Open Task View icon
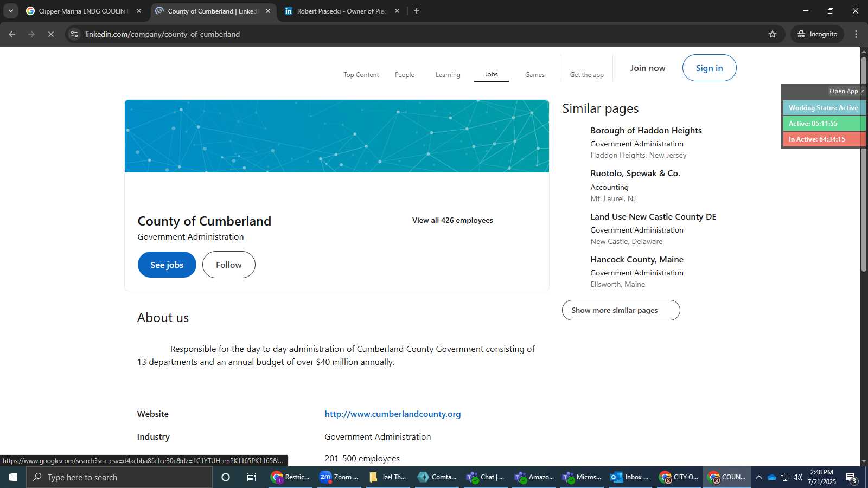Image resolution: width=868 pixels, height=488 pixels. click(x=252, y=477)
